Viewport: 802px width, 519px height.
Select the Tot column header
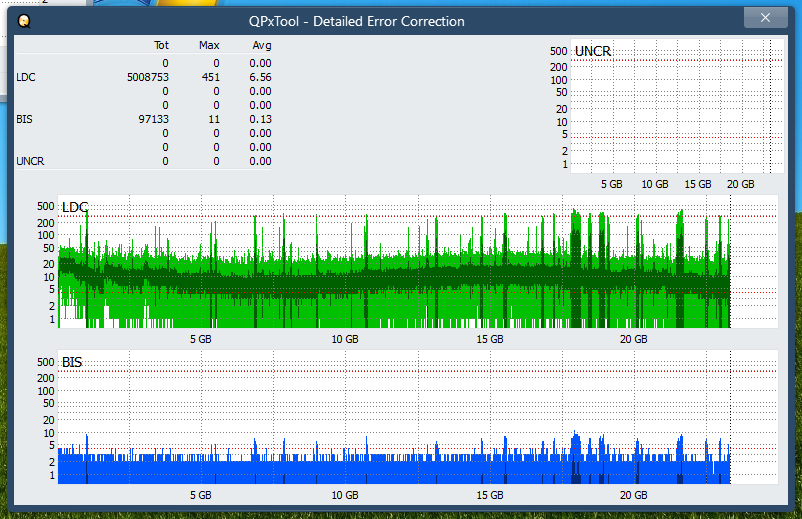[x=161, y=46]
